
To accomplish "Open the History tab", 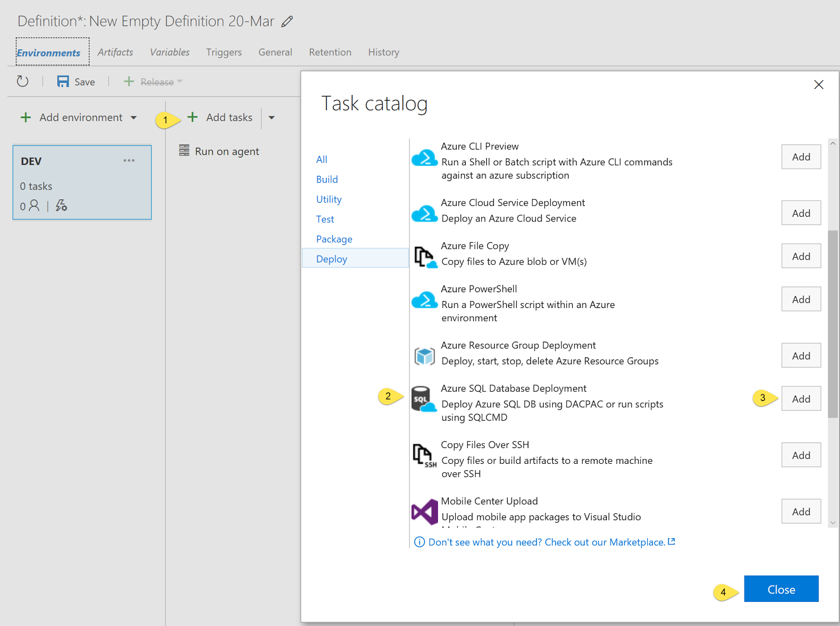I will coord(383,52).
